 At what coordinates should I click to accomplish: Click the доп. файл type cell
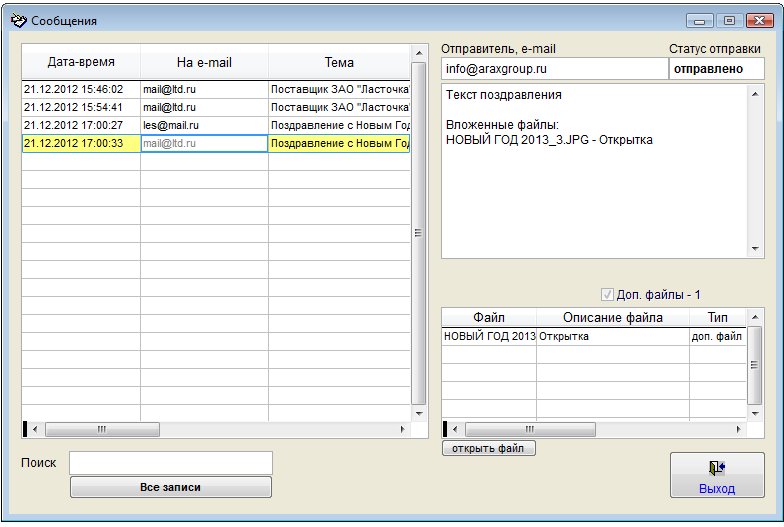[x=718, y=336]
